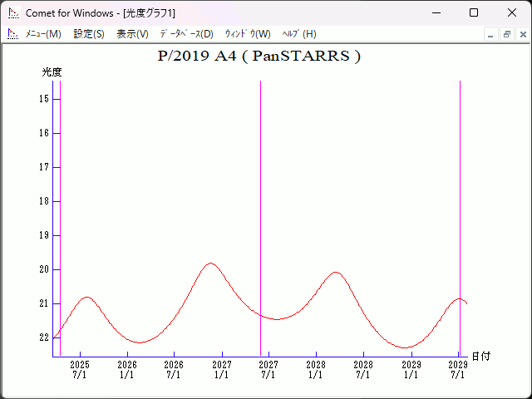The image size is (532, 399).
Task: Click the black vertical line near 2029 7/1
Action: click(x=460, y=208)
